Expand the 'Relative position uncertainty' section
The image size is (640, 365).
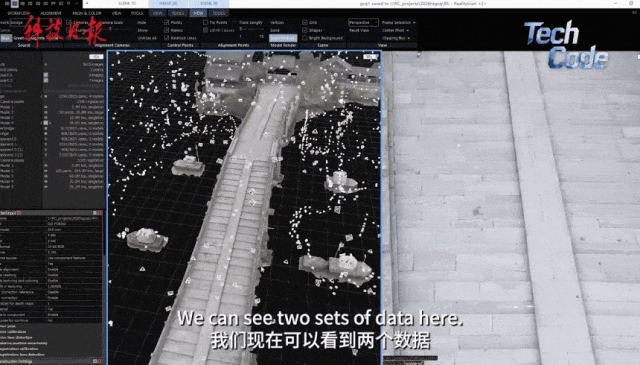24,343
